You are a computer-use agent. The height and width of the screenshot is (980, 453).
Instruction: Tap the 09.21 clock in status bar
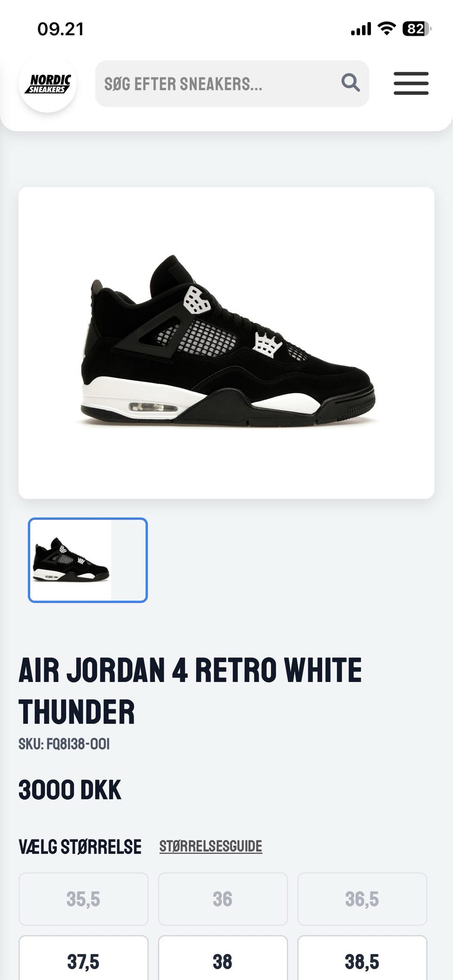[60, 29]
